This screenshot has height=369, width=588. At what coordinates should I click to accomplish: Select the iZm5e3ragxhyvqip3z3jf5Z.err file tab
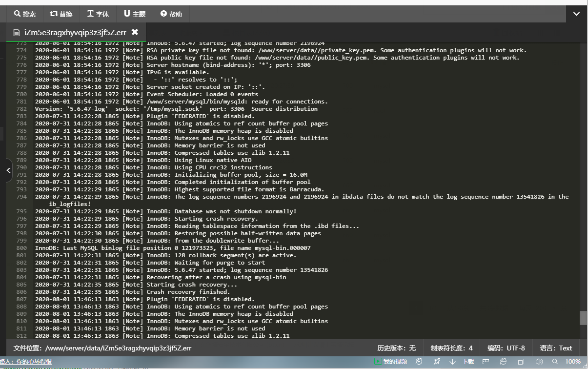tap(75, 32)
